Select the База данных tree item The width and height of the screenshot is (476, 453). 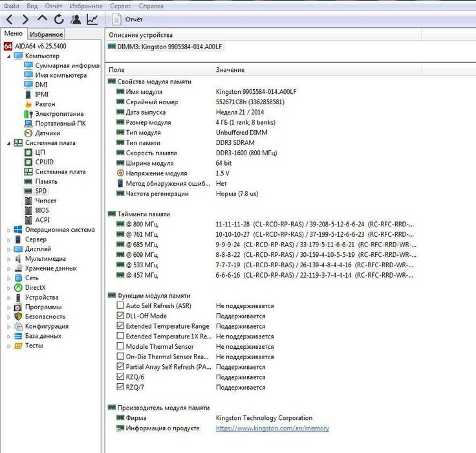point(43,337)
